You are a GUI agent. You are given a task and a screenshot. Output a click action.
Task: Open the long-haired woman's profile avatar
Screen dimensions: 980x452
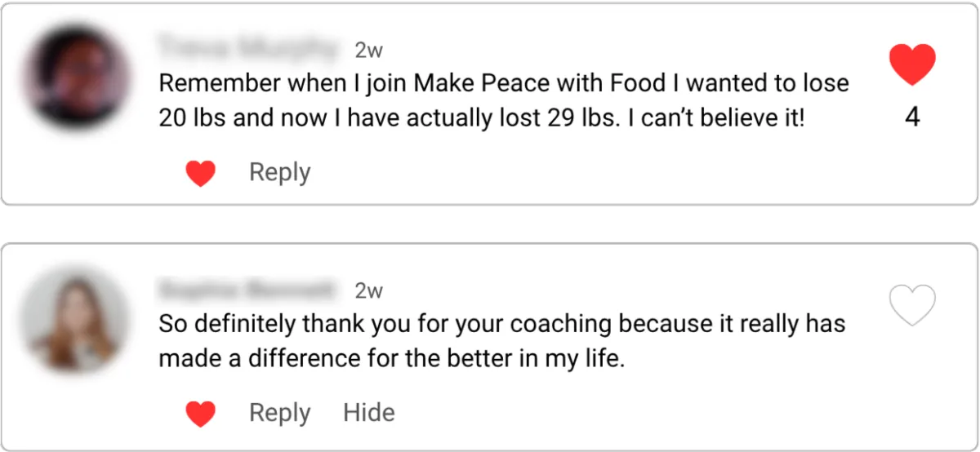pyautogui.click(x=74, y=319)
